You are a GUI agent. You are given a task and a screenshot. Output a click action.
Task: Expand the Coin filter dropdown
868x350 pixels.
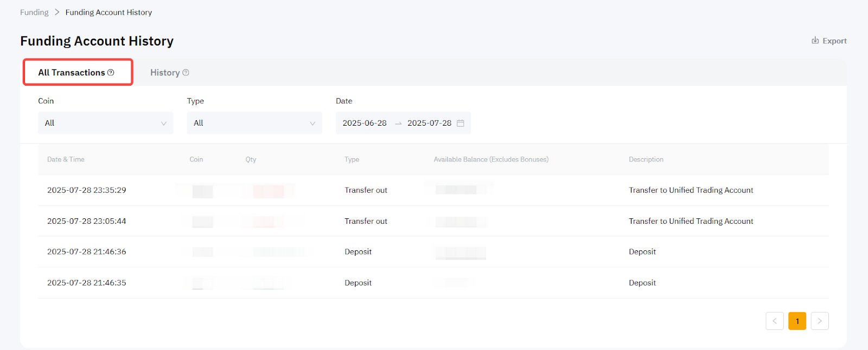click(105, 123)
